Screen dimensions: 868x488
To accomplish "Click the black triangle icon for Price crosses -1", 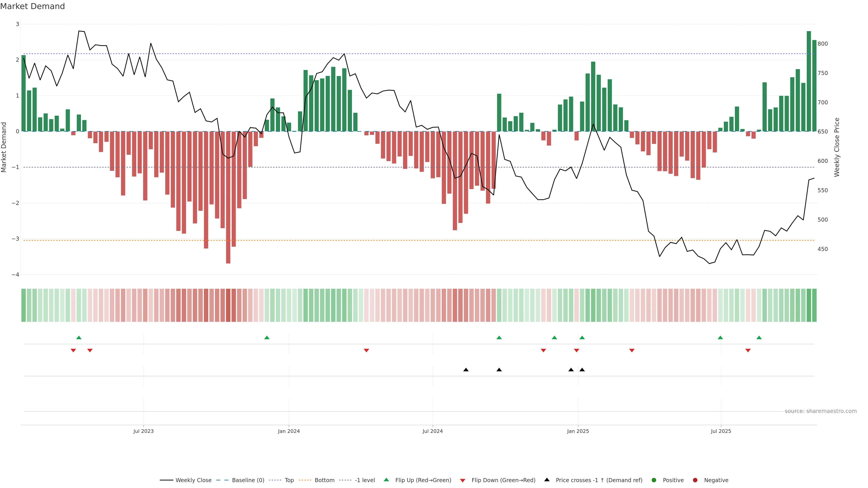I will tap(547, 480).
